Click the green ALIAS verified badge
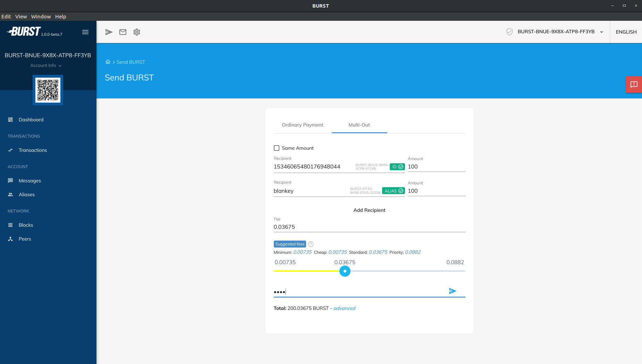 point(393,191)
